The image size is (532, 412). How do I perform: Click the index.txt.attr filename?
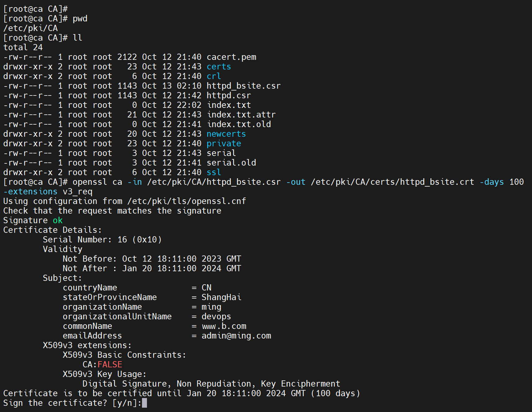click(x=241, y=115)
